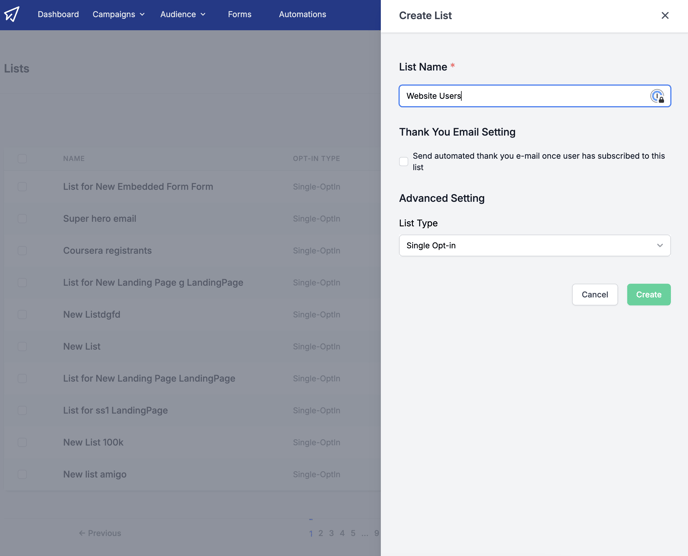Click the paper plane logo icon
Image resolution: width=688 pixels, height=556 pixels.
tap(12, 14)
